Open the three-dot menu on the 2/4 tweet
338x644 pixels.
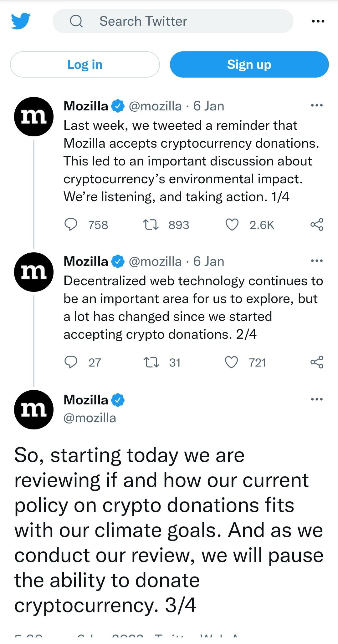pyautogui.click(x=317, y=261)
